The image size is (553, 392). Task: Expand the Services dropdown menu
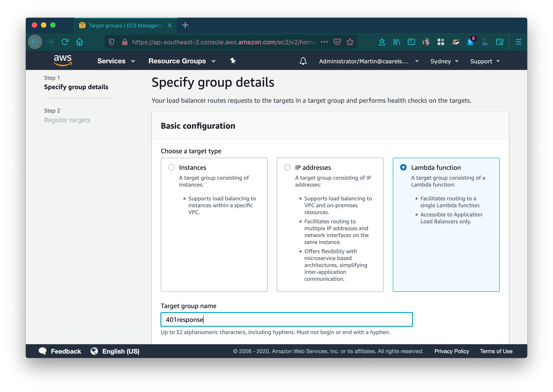[x=116, y=61]
